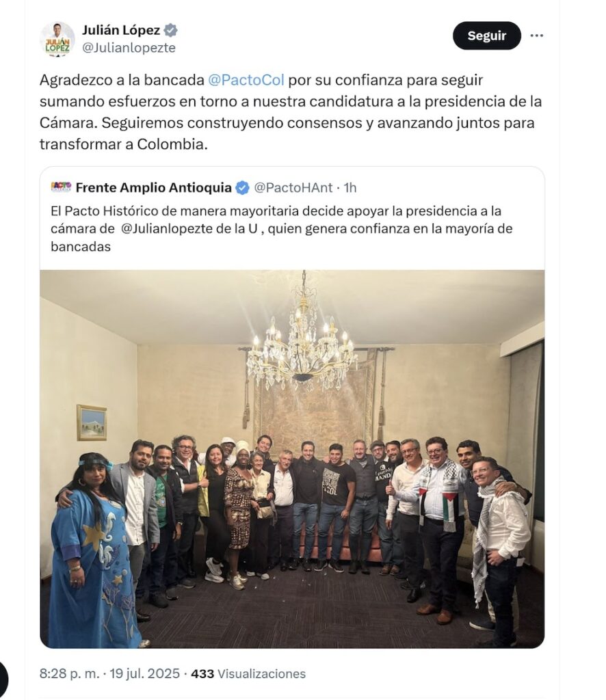606x700 pixels.
Task: Click the dark circle at bottom-left edge
Action: tap(3, 679)
